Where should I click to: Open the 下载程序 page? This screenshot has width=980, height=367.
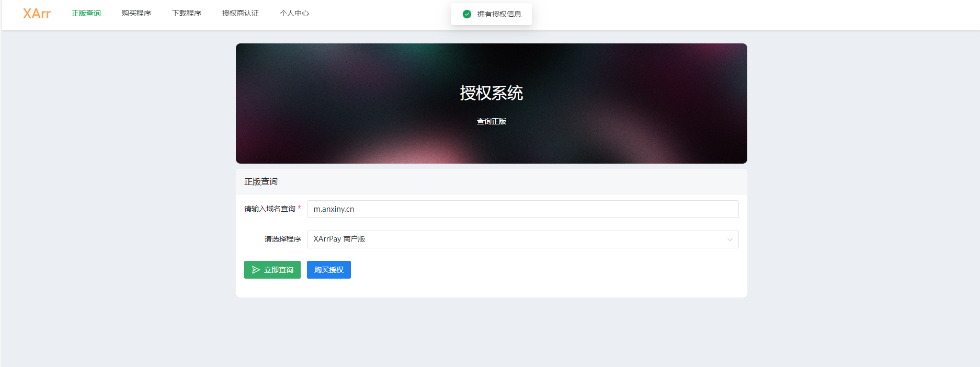point(187,14)
